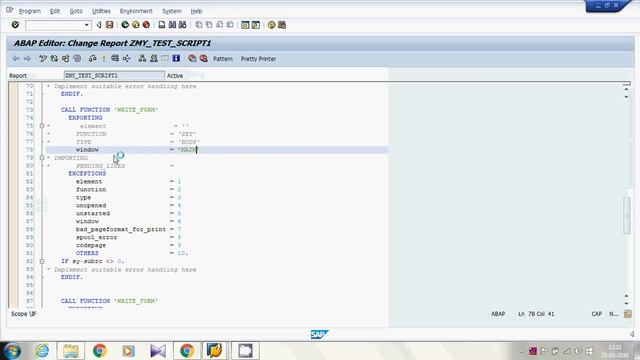The height and width of the screenshot is (360, 640).
Task: Open the Program menu
Action: (x=30, y=11)
